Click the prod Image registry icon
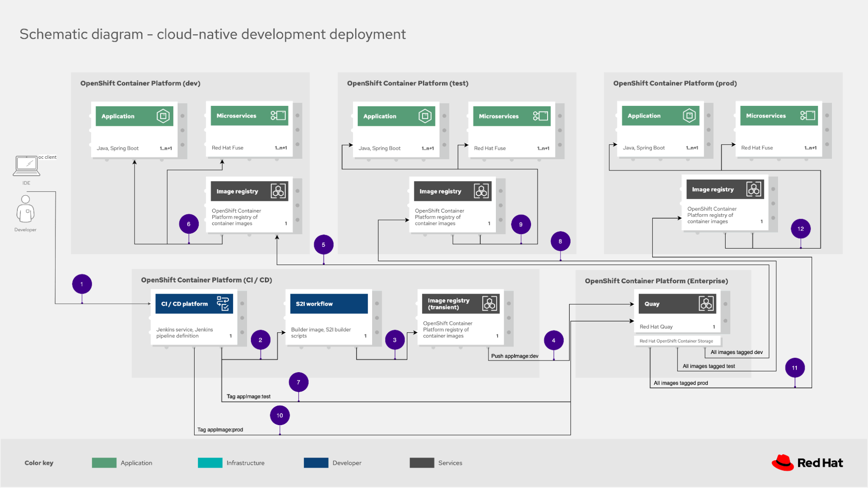868x488 pixels. (753, 190)
